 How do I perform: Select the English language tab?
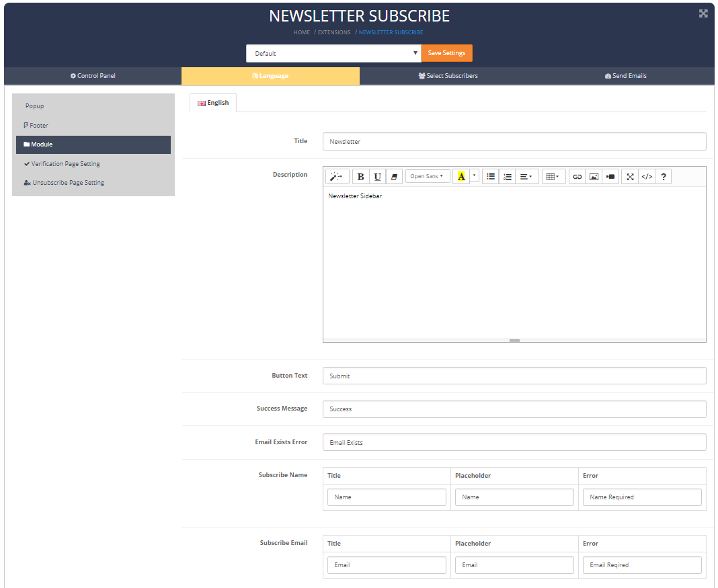coord(213,103)
